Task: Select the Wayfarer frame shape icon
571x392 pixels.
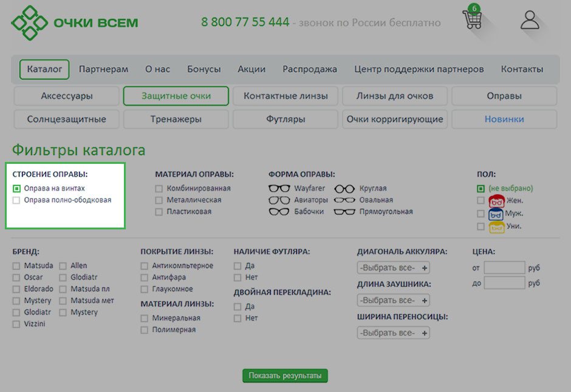Action: coord(279,189)
